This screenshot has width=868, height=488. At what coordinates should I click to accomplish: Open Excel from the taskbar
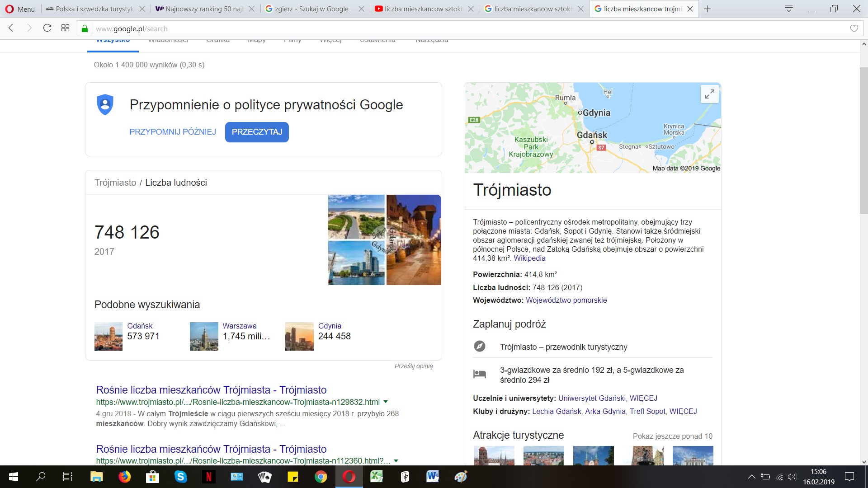pos(377,477)
